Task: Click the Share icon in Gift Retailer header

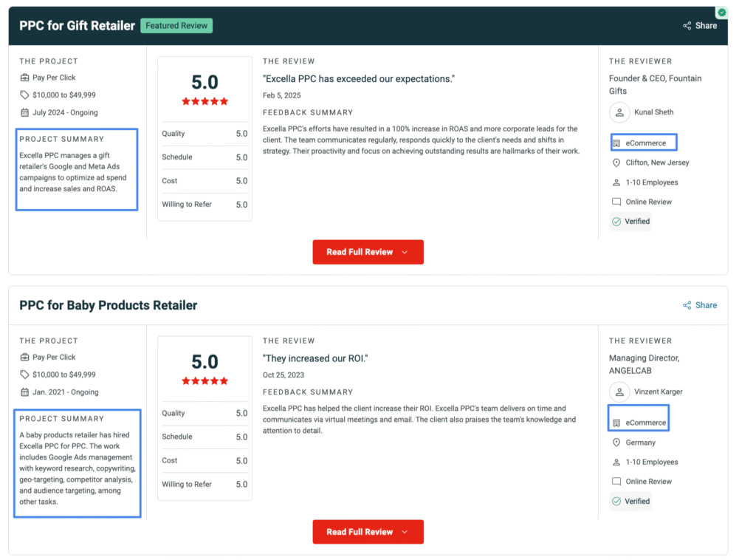Action: (687, 26)
